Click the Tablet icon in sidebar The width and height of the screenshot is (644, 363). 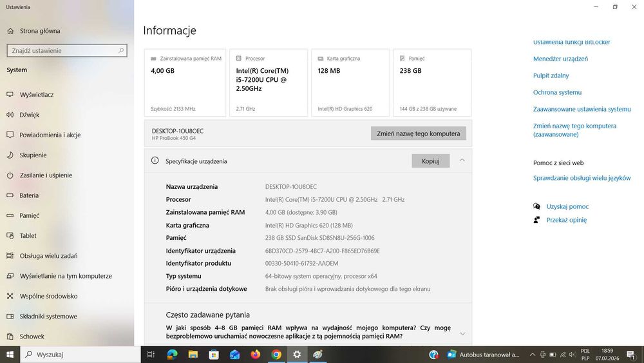[10, 235]
